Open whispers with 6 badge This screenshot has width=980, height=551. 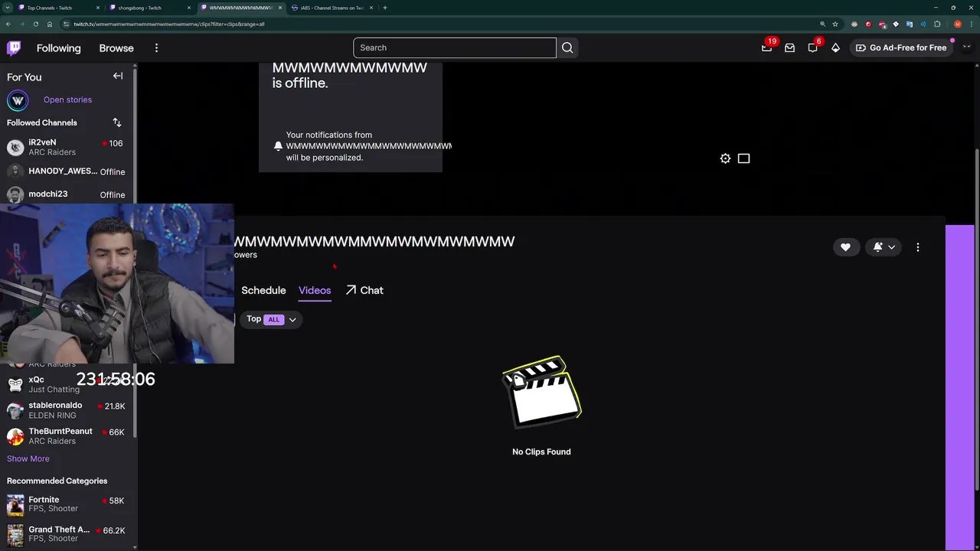click(812, 47)
